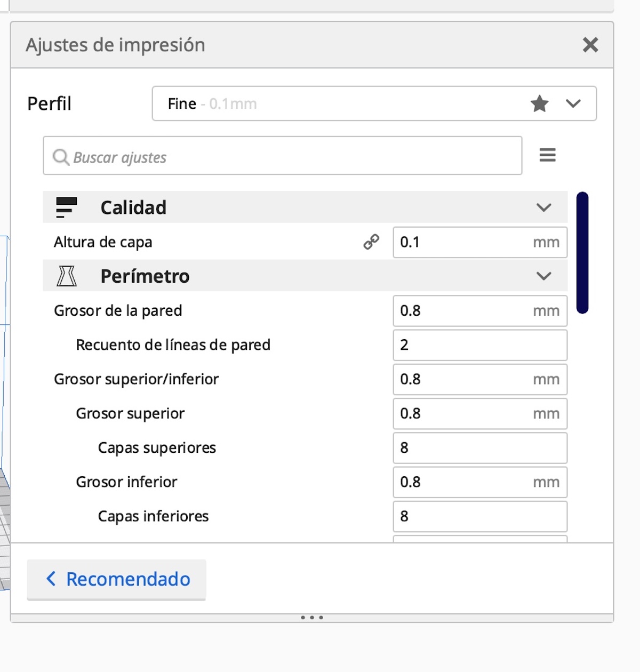Viewport: 640px width, 672px height.
Task: Go back to Recomendado mode
Action: pos(117,579)
